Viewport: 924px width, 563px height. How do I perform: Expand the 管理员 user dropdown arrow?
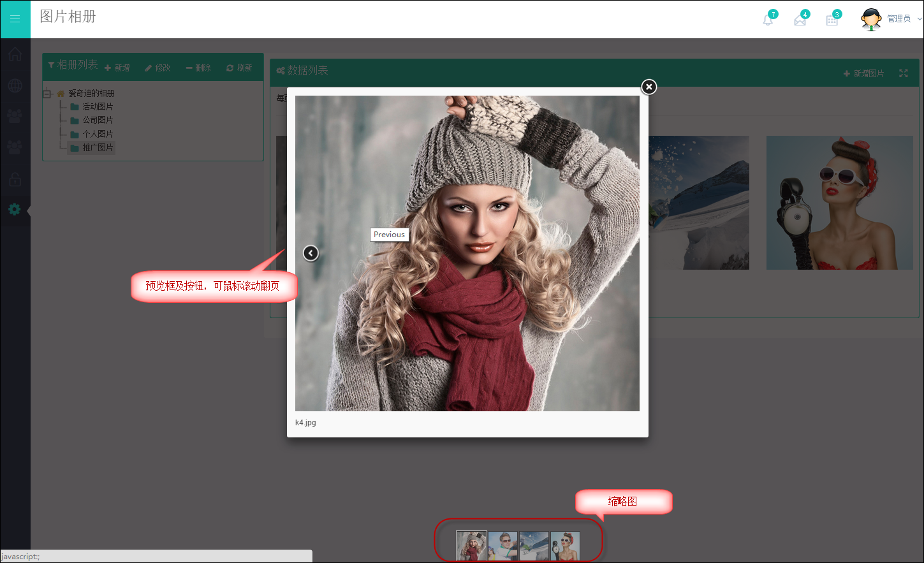(x=920, y=18)
